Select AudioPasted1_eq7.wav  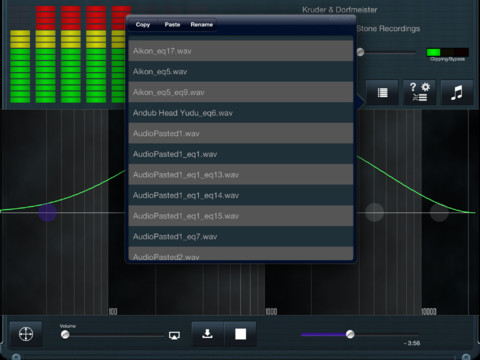click(x=241, y=237)
